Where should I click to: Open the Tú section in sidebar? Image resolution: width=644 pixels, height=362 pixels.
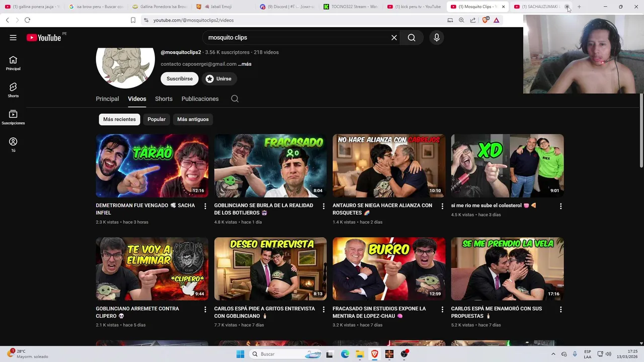(x=13, y=144)
